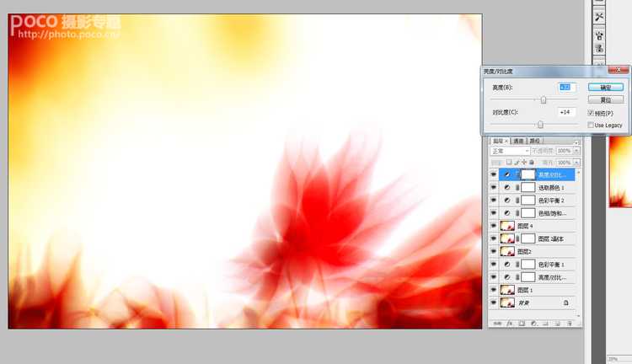Hide the 图层 4 layer
The image size is (632, 364).
click(x=493, y=226)
